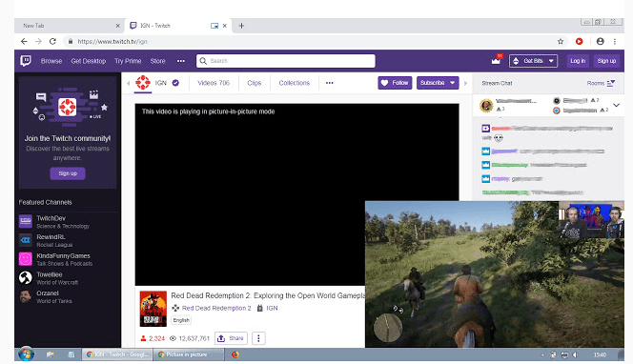Image resolution: width=633 pixels, height=364 pixels.
Task: Open KindaFunnyGames featured channel
Action: (x=68, y=259)
